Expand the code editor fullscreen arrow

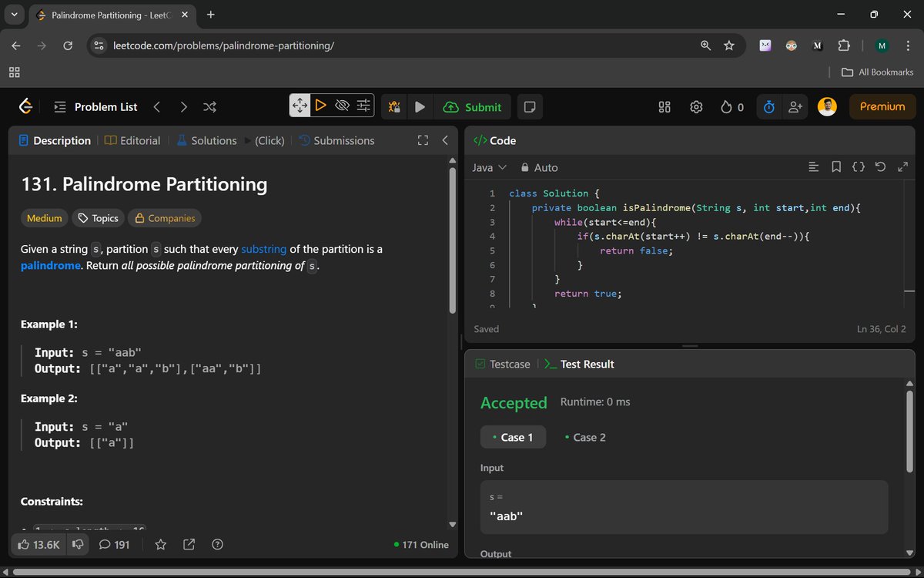(x=903, y=166)
